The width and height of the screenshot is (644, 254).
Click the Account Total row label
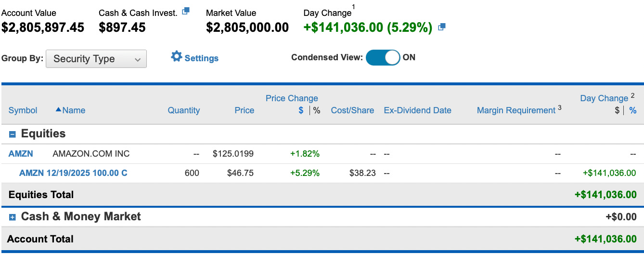[x=40, y=239]
